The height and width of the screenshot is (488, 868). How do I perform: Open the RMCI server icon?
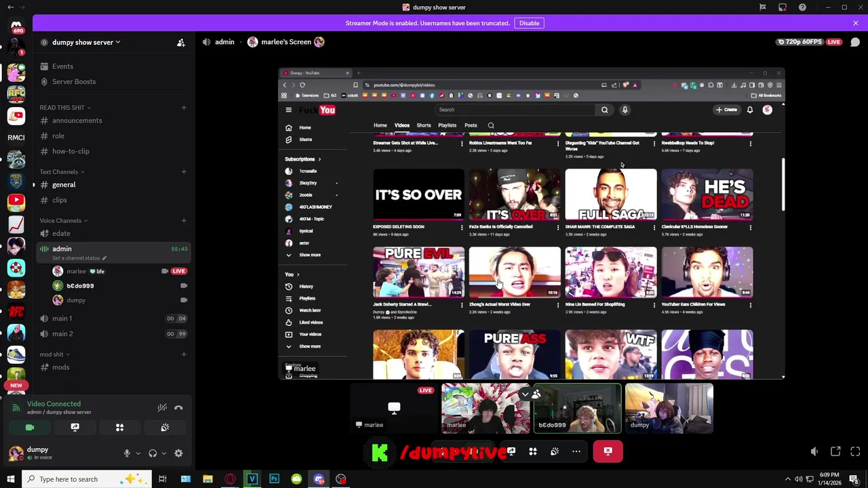tap(16, 138)
